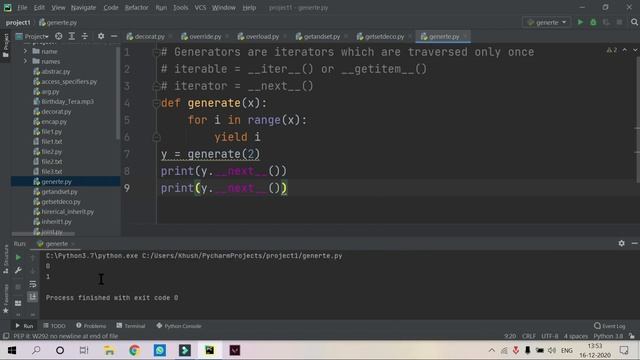Open Search Everywhere magnifier icon
Viewport: 640px width, 360px height.
[634, 22]
